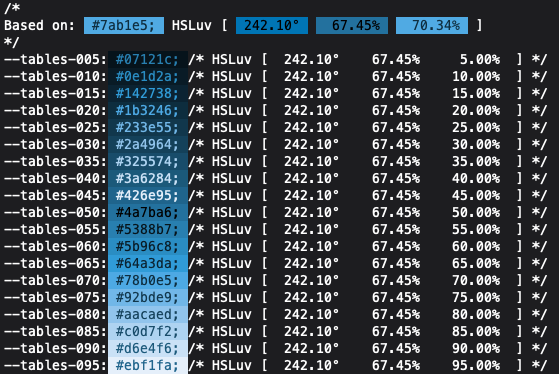The width and height of the screenshot is (559, 374).
Task: Click the --tables-065 variable name
Action: [x=55, y=264]
